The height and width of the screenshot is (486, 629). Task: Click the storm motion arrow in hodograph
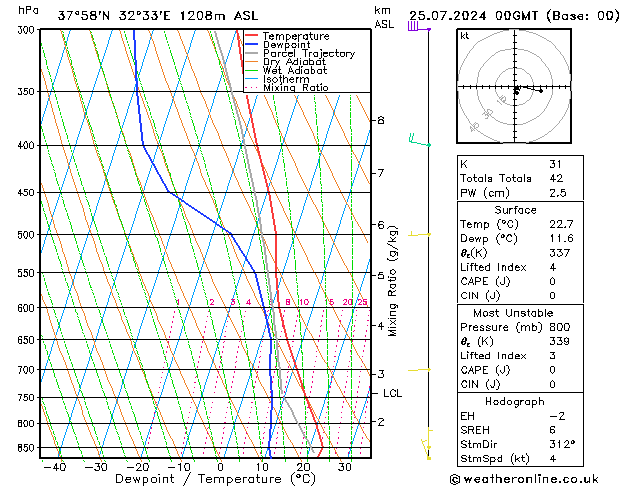[x=530, y=89]
